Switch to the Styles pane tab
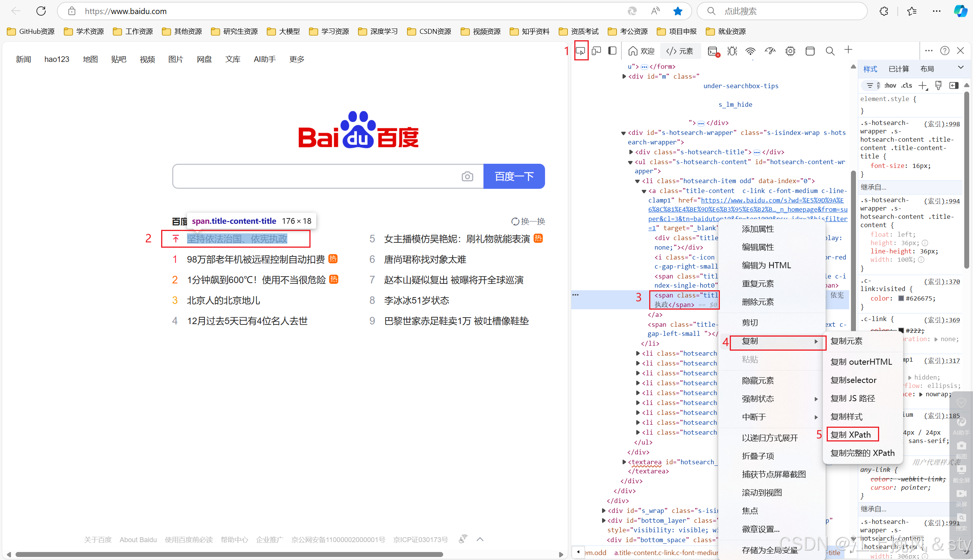The image size is (973, 560). (x=870, y=69)
